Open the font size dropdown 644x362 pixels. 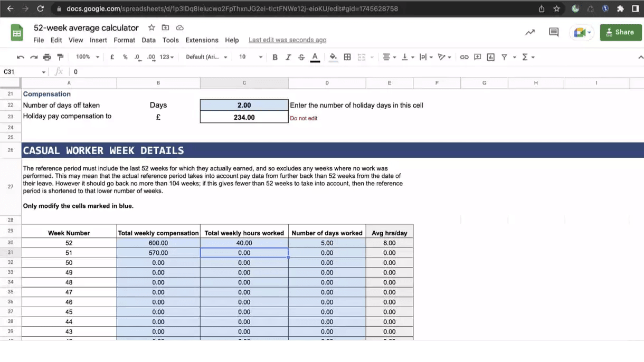[x=250, y=57]
